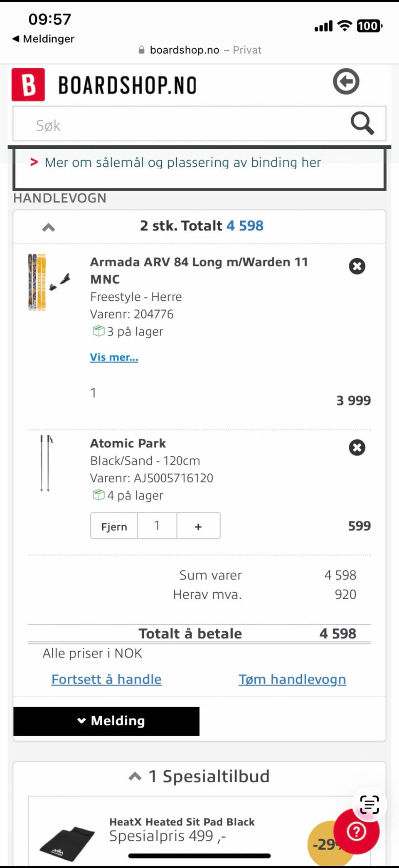
Task: Click the Fjern quantity button
Action: [x=114, y=526]
